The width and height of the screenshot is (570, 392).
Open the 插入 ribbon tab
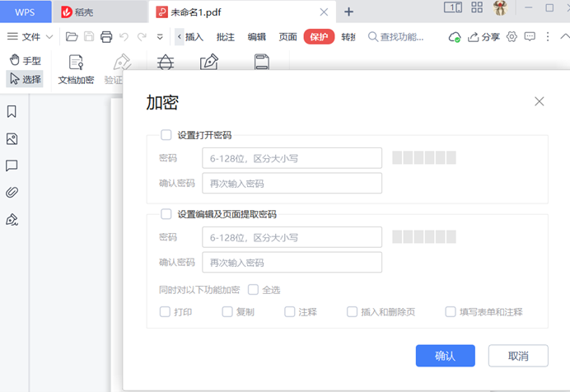[194, 37]
